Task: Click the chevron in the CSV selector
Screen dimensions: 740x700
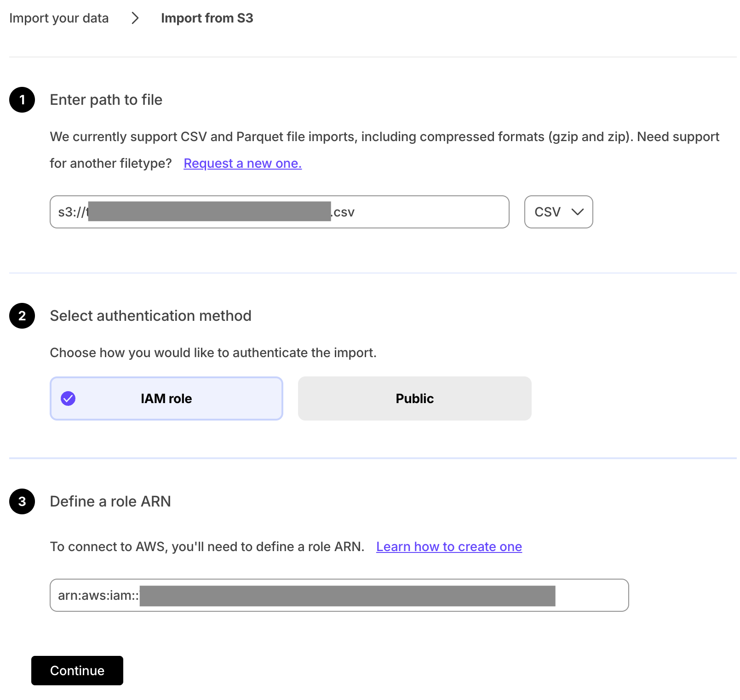Action: 577,212
